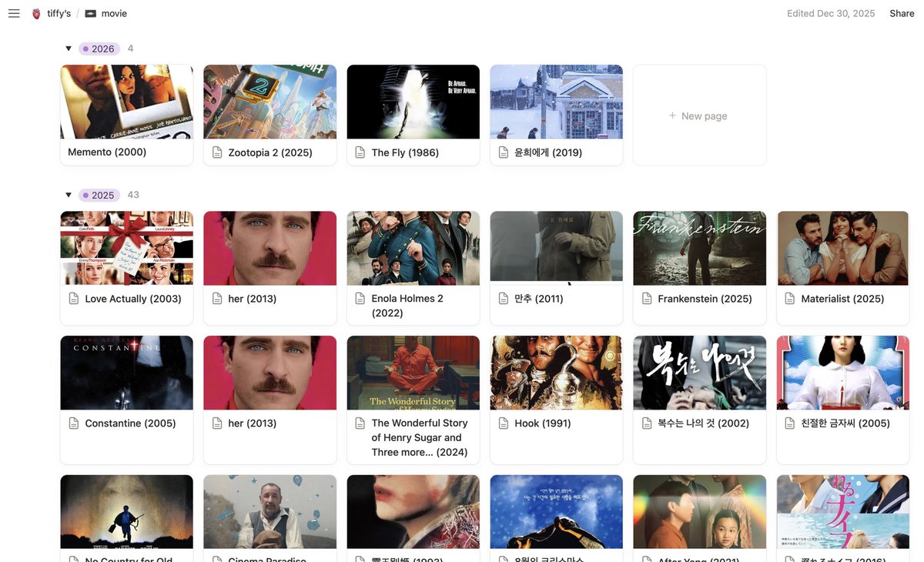Click the page icon beside Zootopia 2 (2025)
924x562 pixels.
point(217,152)
